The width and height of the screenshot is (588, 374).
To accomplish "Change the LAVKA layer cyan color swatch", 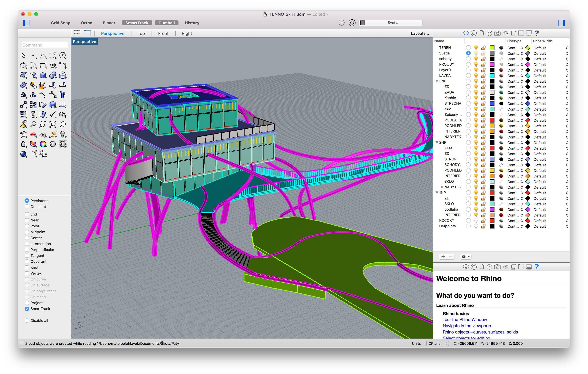I will click(x=492, y=76).
